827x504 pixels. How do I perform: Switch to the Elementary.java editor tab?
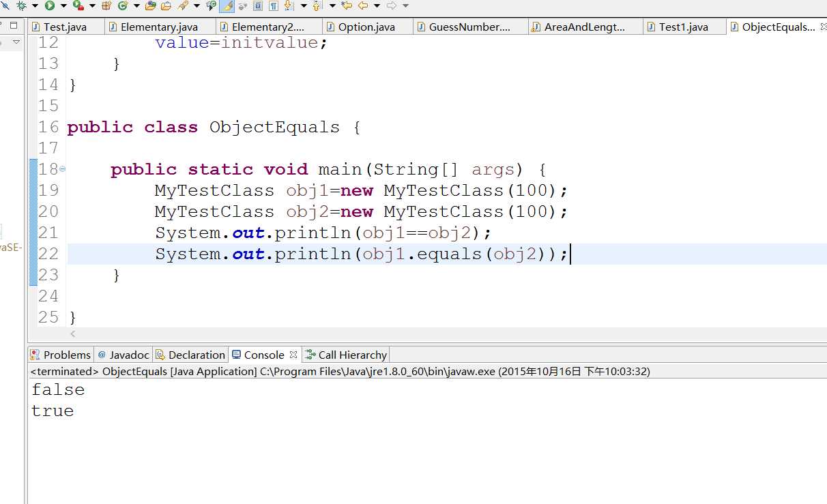(x=159, y=27)
